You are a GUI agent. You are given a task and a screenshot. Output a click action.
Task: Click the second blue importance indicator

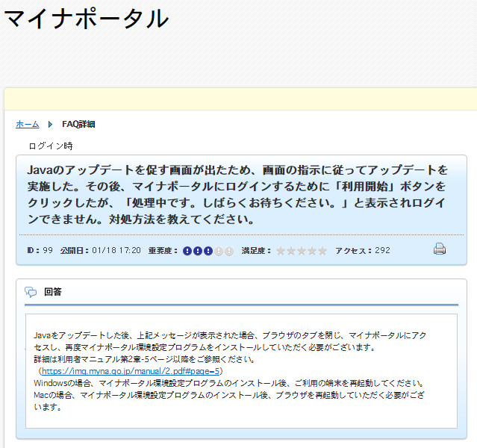[198, 251]
